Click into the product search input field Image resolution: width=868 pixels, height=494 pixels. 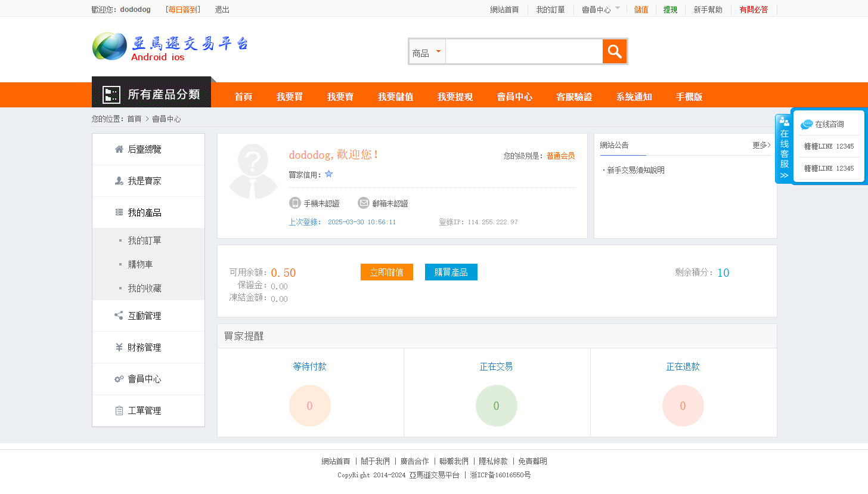tap(523, 53)
